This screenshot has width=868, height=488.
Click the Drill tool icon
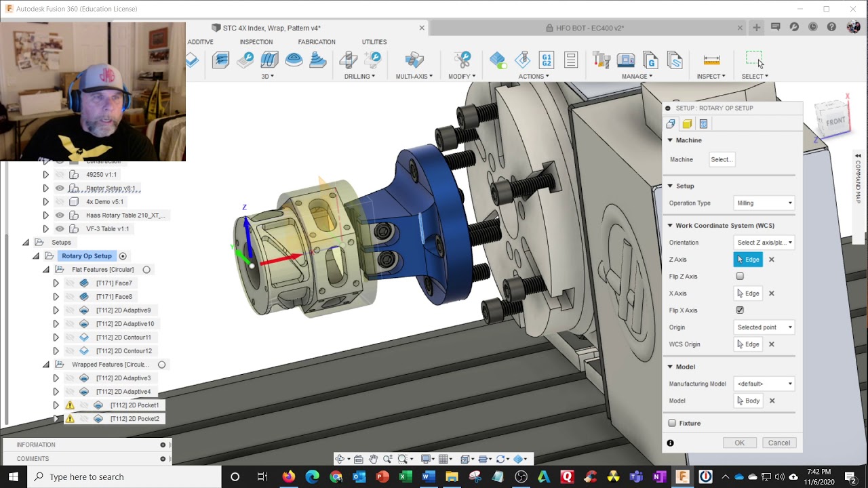tap(349, 60)
